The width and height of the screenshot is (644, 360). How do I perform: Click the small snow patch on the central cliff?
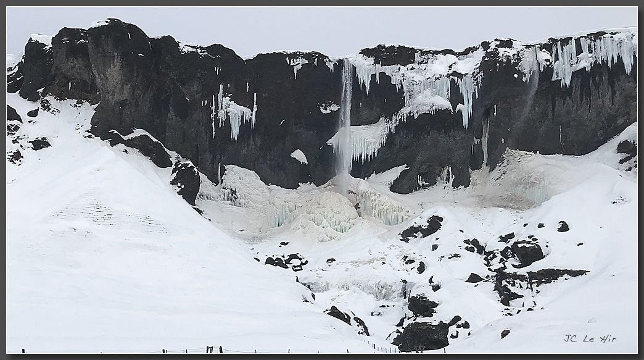click(299, 156)
